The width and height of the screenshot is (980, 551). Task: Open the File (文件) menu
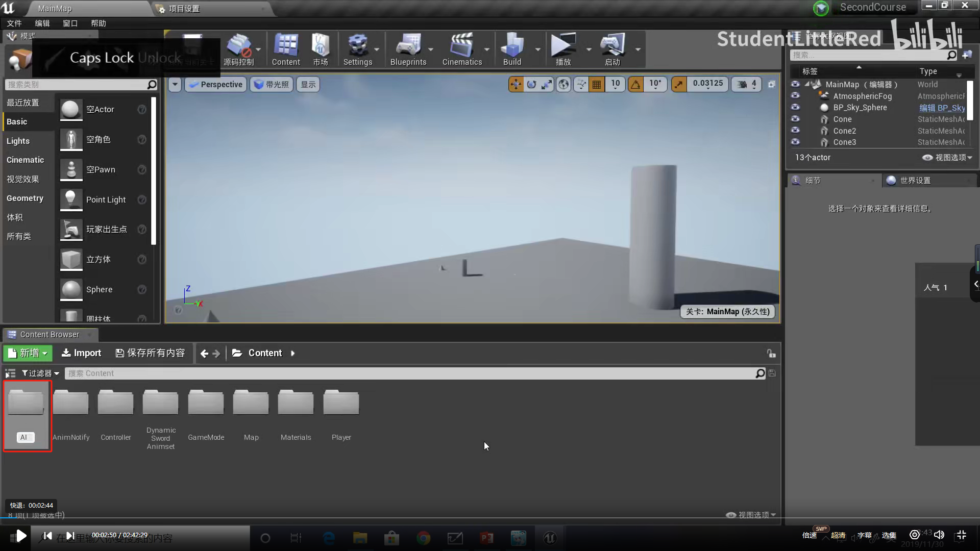click(14, 23)
